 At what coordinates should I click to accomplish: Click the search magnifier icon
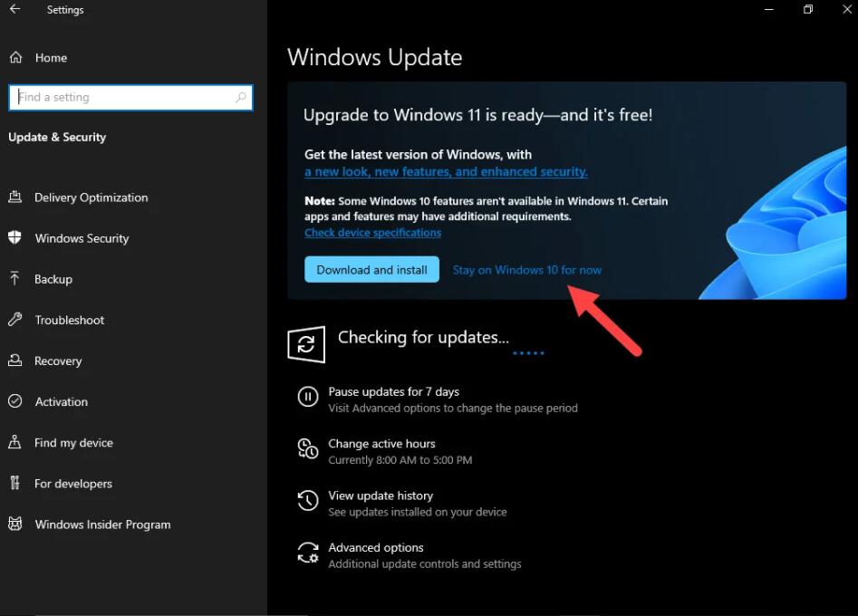(x=241, y=97)
